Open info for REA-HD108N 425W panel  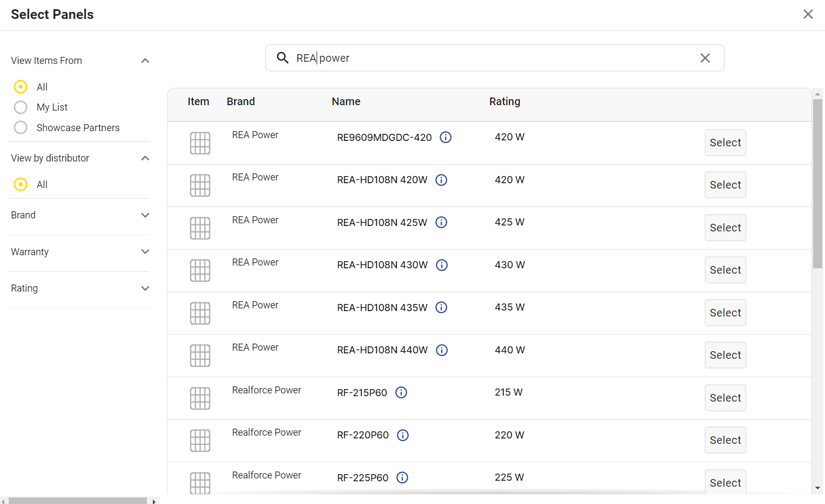coord(441,222)
